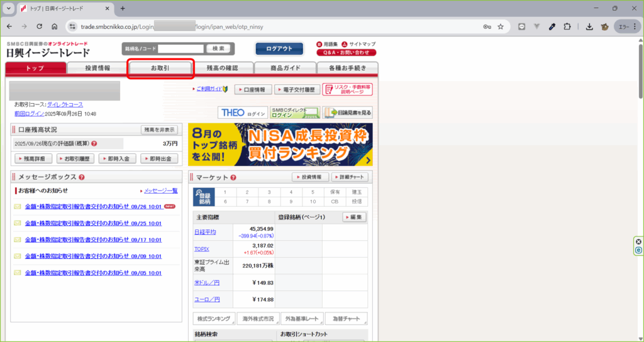Image resolution: width=644 pixels, height=342 pixels.
Task: Click help icon beside マーケット heading
Action: pyautogui.click(x=233, y=178)
